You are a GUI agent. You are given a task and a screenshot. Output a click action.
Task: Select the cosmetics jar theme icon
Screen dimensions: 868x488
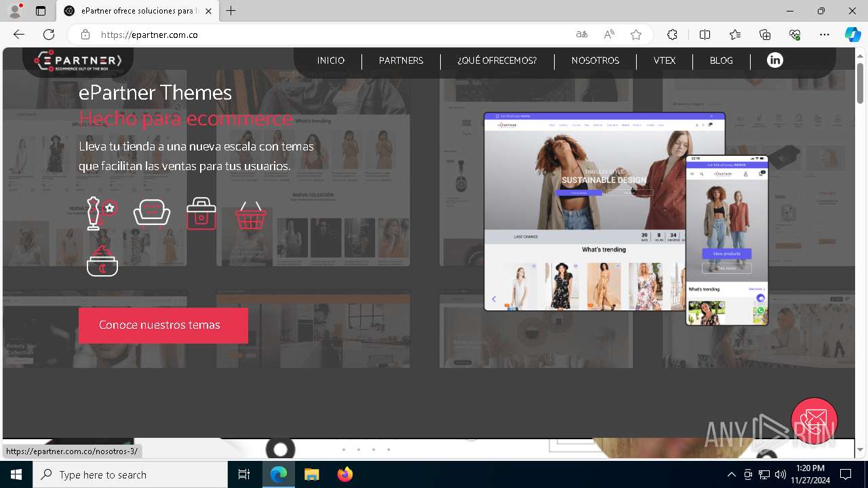click(102, 262)
